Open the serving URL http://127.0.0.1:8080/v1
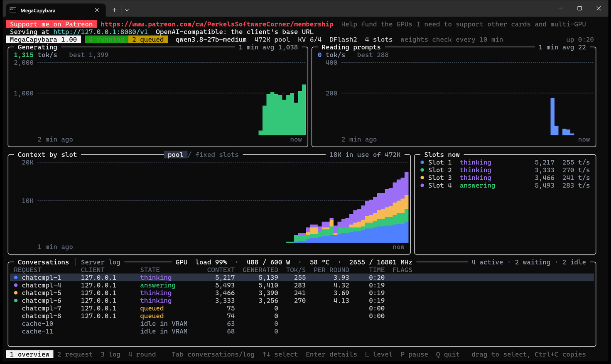611x364 pixels. [x=101, y=32]
